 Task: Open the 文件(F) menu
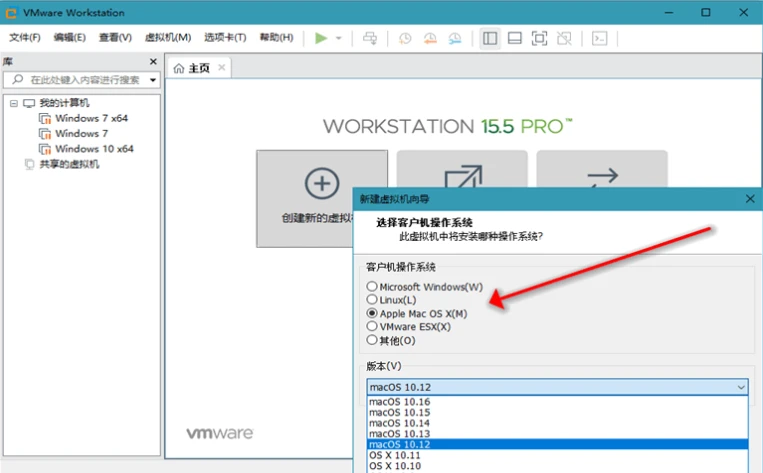(25, 37)
